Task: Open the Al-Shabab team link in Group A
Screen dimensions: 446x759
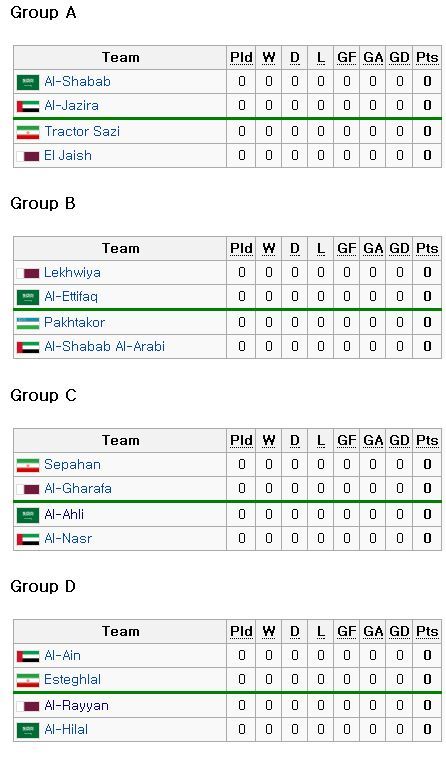Action: pos(77,81)
